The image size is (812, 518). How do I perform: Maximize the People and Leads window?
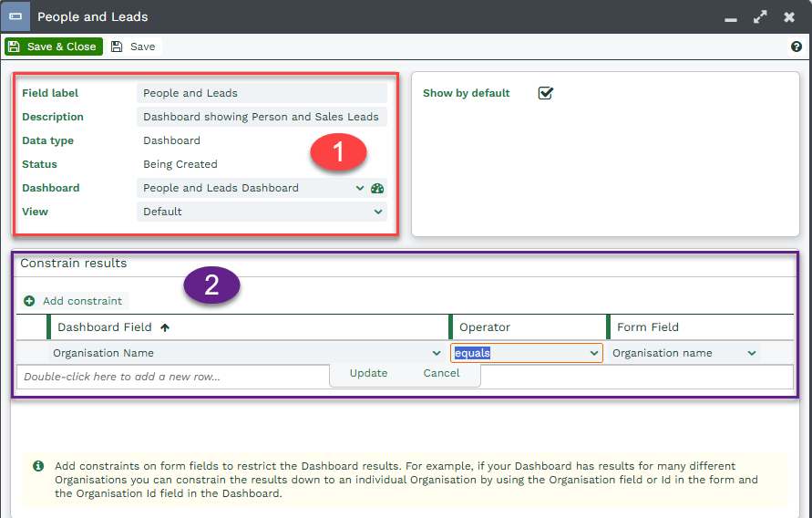pos(760,17)
